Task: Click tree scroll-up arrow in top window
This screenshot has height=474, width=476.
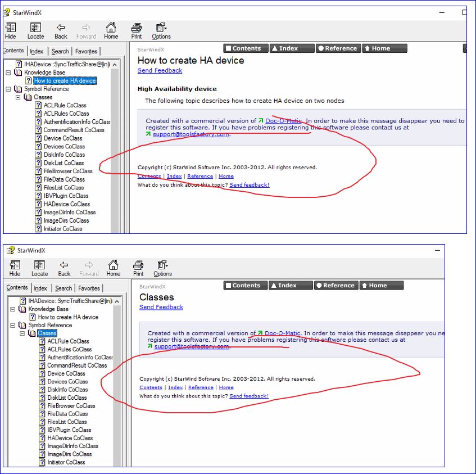Action: [115, 65]
